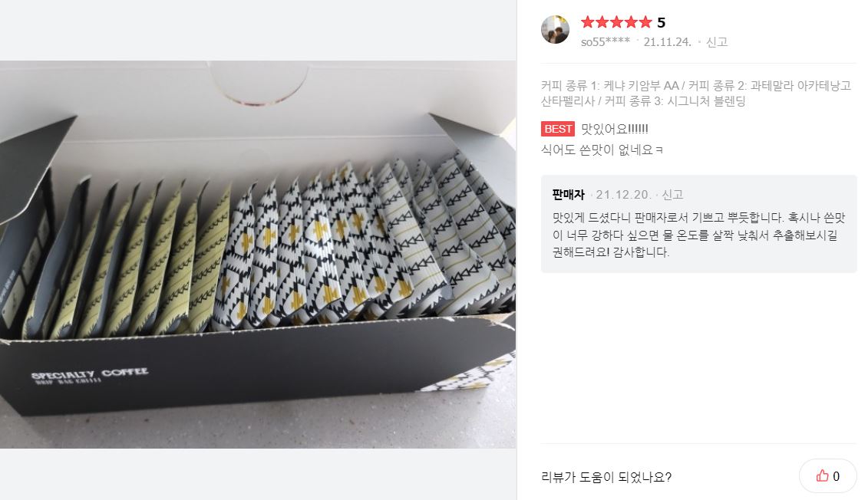Click the thumbs-up helpful icon
This screenshot has height=500, width=868.
tap(823, 475)
